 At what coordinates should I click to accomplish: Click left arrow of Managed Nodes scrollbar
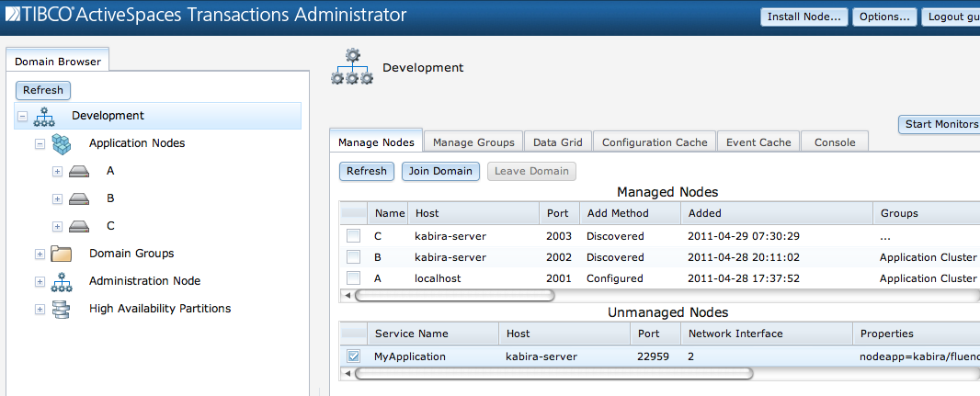click(x=347, y=295)
